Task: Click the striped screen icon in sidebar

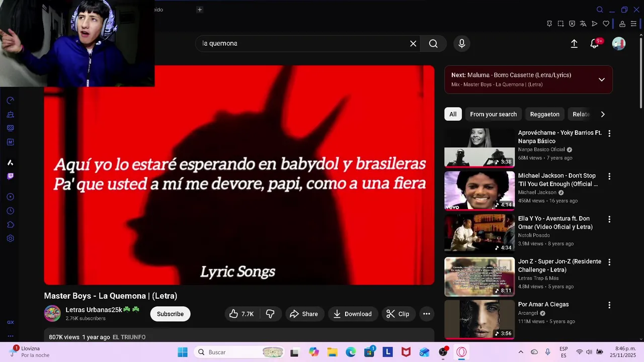Action: pyautogui.click(x=10, y=128)
